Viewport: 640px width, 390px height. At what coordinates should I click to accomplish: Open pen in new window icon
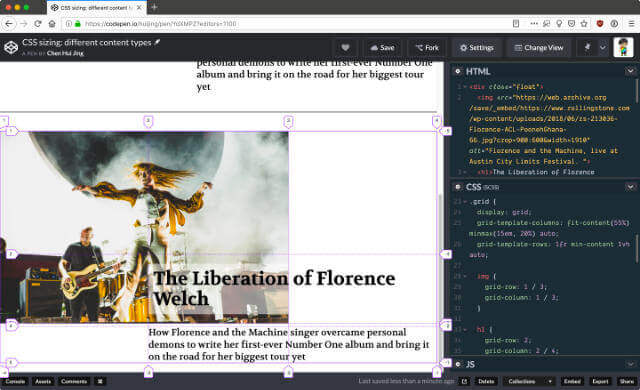click(x=464, y=381)
